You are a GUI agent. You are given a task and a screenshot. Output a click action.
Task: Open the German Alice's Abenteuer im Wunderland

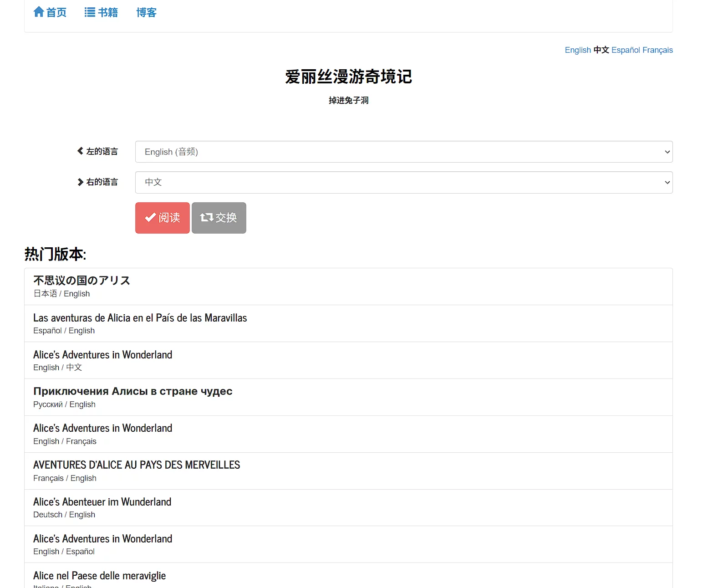pyautogui.click(x=102, y=502)
